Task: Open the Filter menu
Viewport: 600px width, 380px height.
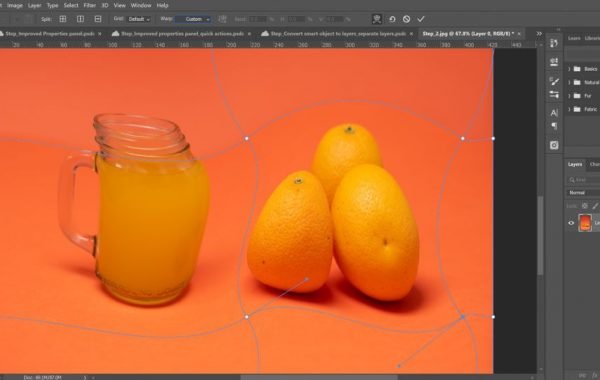Action: 90,5
